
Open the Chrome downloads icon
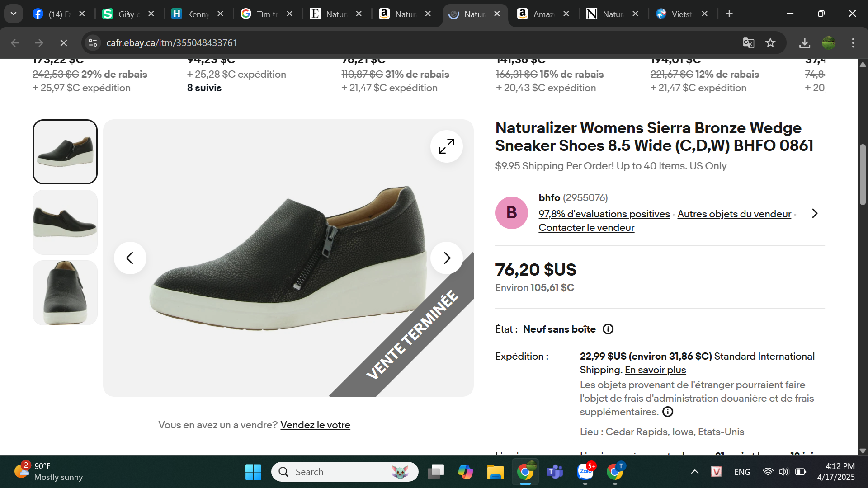(x=804, y=43)
